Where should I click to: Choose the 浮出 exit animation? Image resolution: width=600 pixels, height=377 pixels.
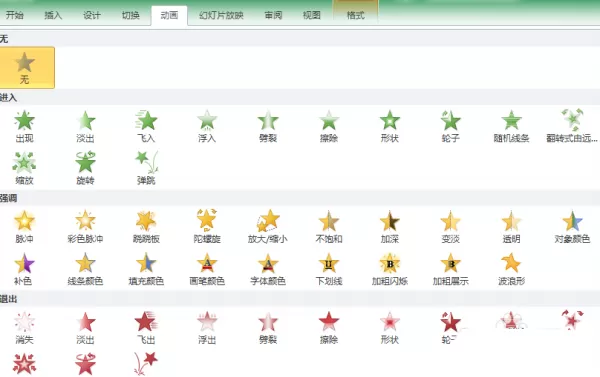[207, 328]
